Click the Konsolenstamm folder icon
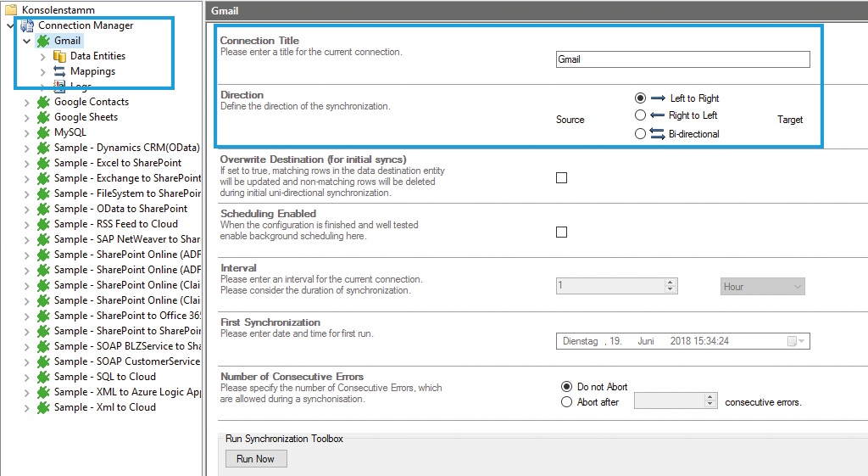This screenshot has height=476, width=868. [11, 10]
